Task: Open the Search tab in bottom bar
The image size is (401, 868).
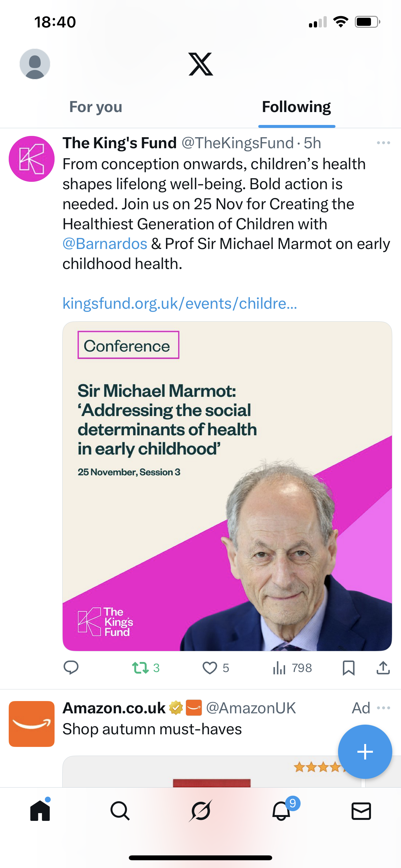Action: [x=120, y=811]
